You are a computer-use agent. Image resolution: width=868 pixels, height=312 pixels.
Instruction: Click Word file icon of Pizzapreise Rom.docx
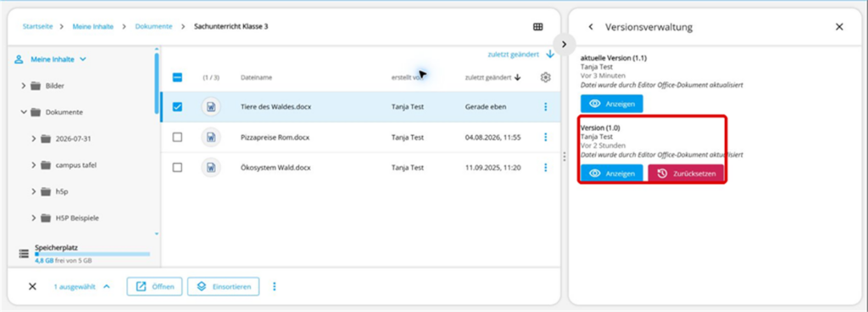pos(211,137)
